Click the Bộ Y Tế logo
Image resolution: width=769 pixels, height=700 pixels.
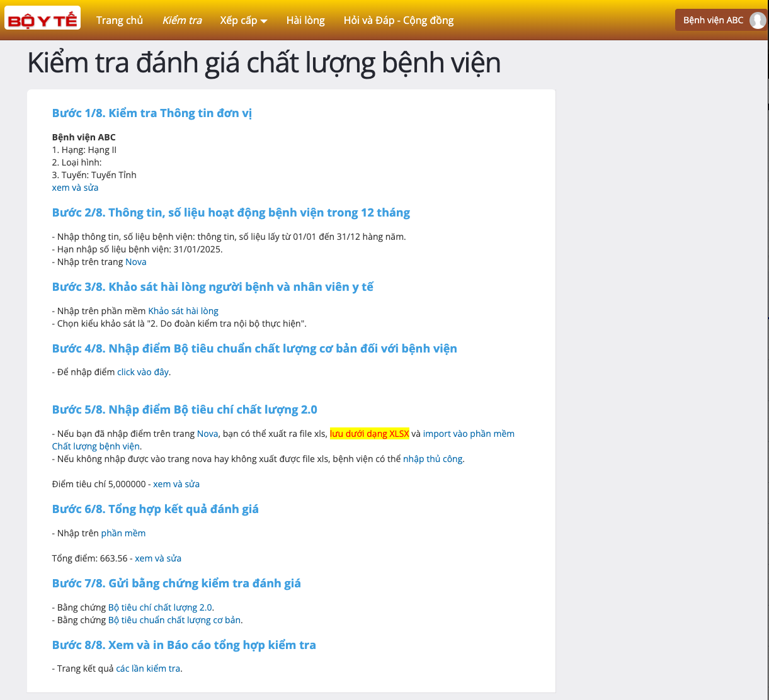[x=42, y=20]
